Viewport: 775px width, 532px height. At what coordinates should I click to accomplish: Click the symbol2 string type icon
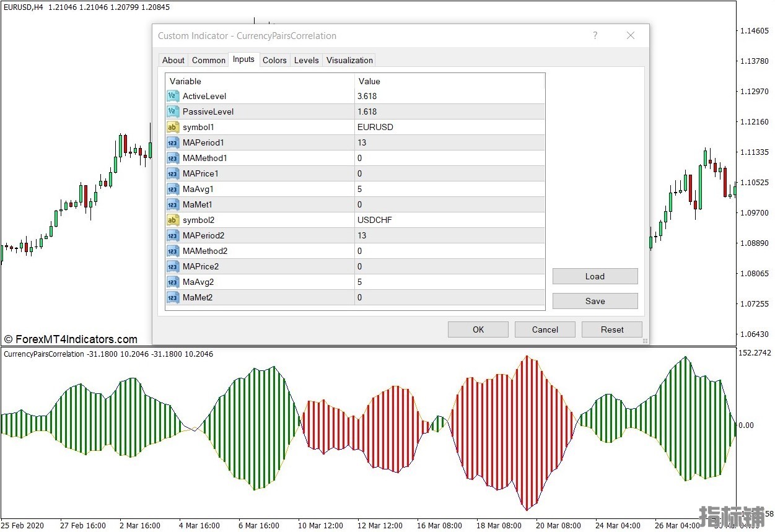173,220
